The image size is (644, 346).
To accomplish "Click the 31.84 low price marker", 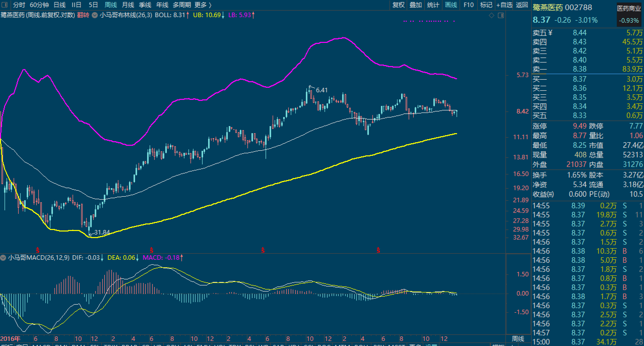I will 102,232.
